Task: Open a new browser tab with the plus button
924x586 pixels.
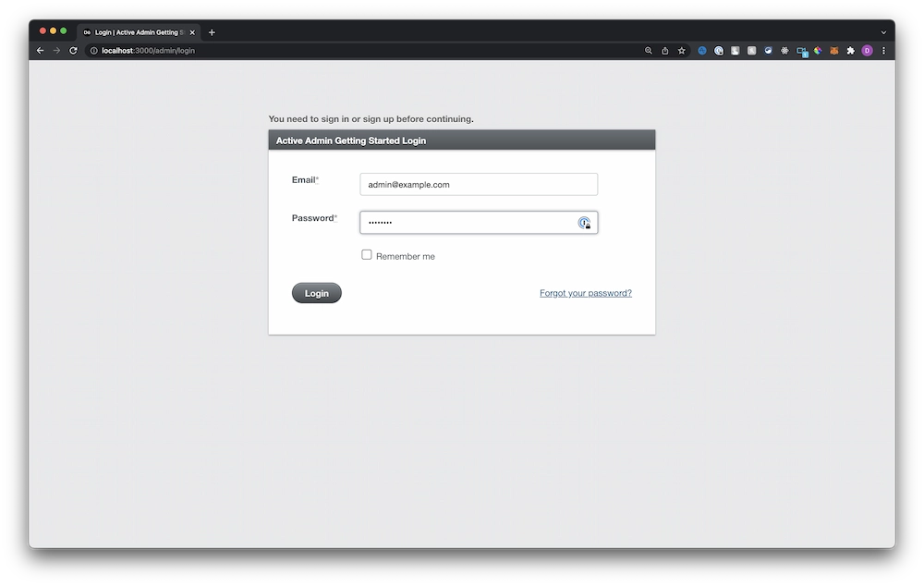Action: point(212,31)
